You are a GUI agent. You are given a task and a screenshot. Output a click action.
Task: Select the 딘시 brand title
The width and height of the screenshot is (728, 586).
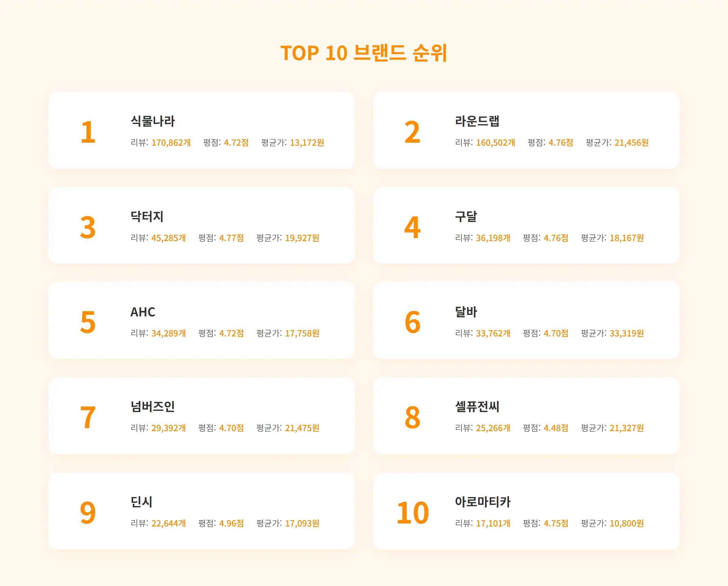[x=141, y=502]
